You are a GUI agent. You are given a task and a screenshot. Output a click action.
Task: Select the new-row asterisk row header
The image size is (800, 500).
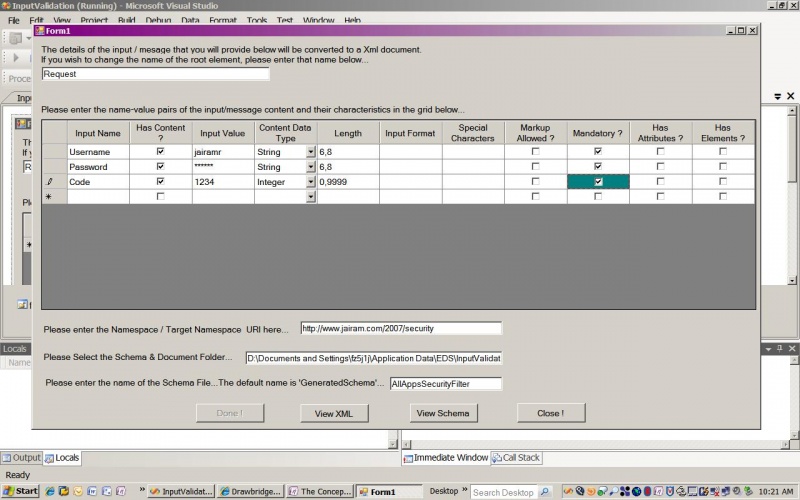pos(54,196)
